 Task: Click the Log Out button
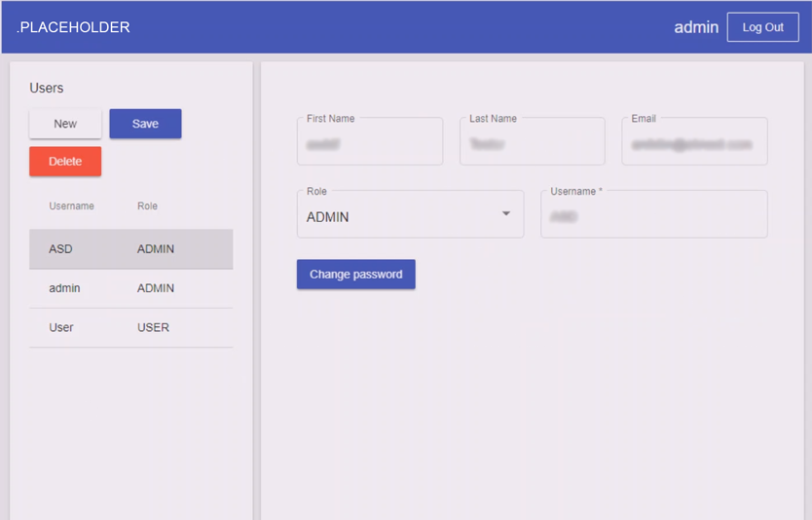click(x=762, y=27)
